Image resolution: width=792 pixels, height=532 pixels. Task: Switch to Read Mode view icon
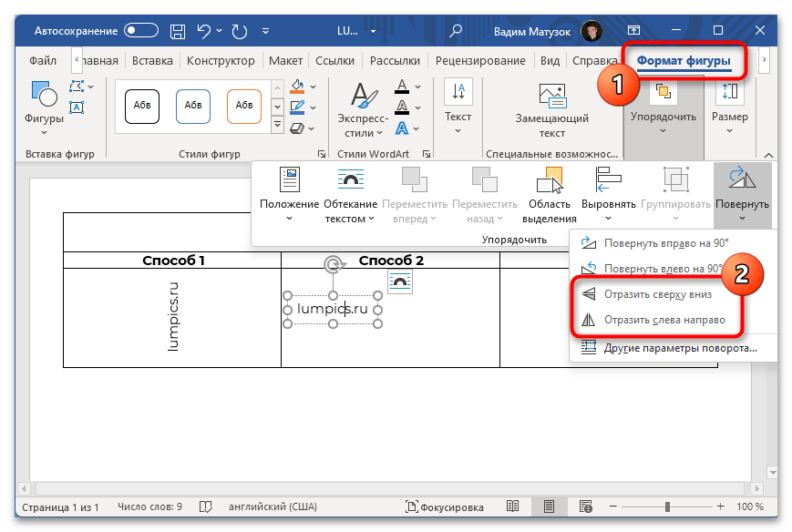(x=514, y=506)
